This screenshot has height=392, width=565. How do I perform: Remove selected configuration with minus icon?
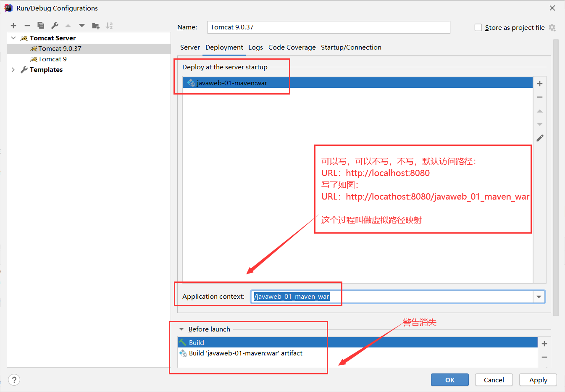[x=27, y=26]
